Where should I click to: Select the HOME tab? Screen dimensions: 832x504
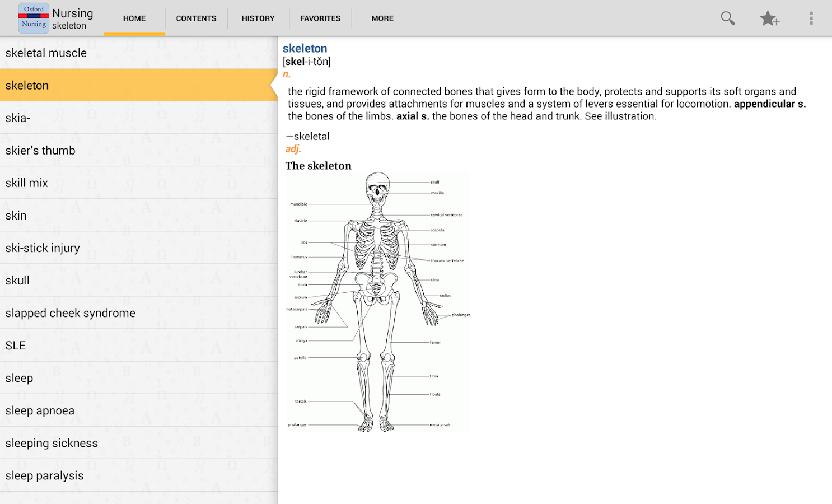(134, 18)
